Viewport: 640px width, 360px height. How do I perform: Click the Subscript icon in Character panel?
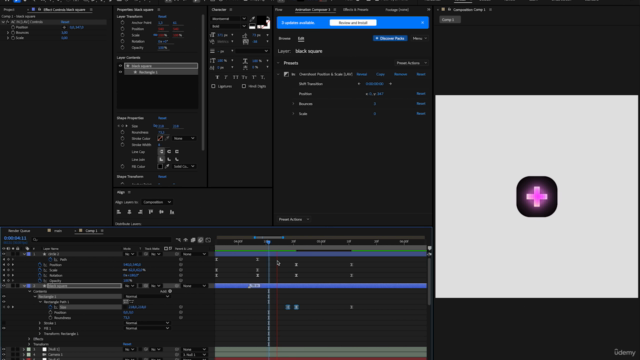tap(263, 77)
